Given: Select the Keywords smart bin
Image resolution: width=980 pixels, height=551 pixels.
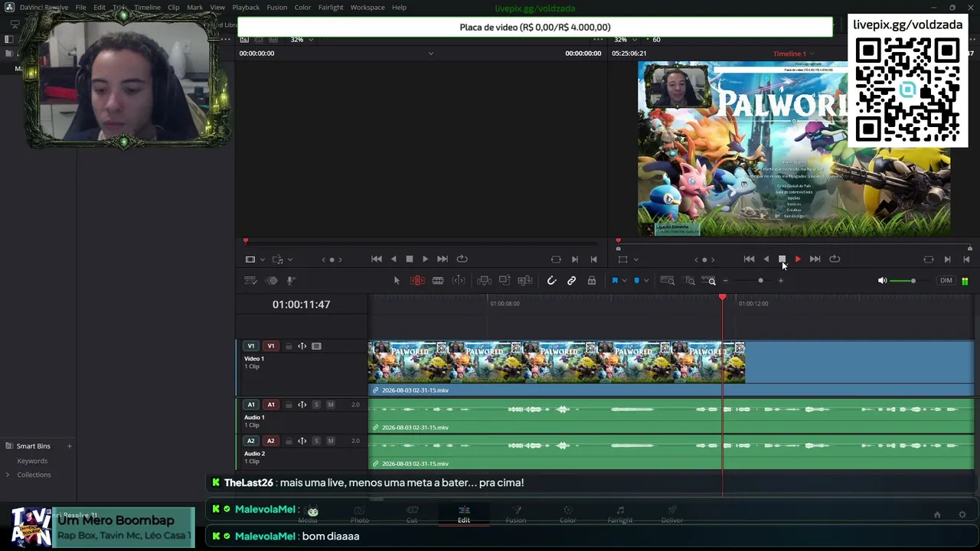Looking at the screenshot, I should point(32,461).
